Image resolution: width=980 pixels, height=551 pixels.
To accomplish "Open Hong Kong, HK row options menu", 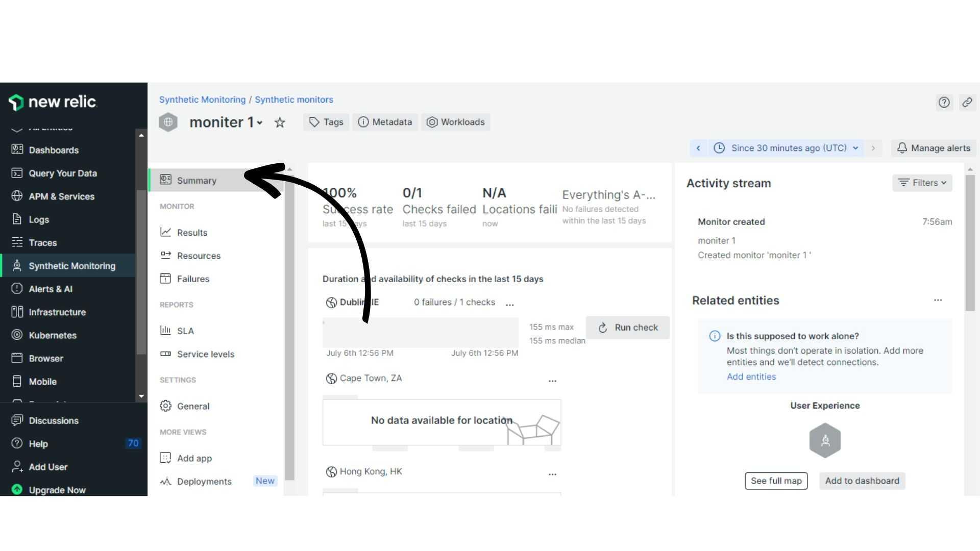I will pos(552,474).
